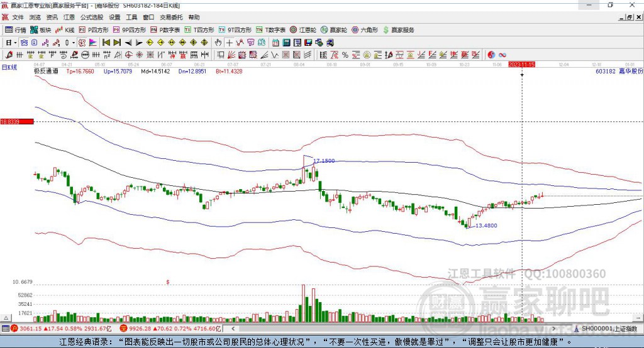The height and width of the screenshot is (348, 644).
Task: Click the 2023-11-15 date marker
Action: tap(521, 65)
